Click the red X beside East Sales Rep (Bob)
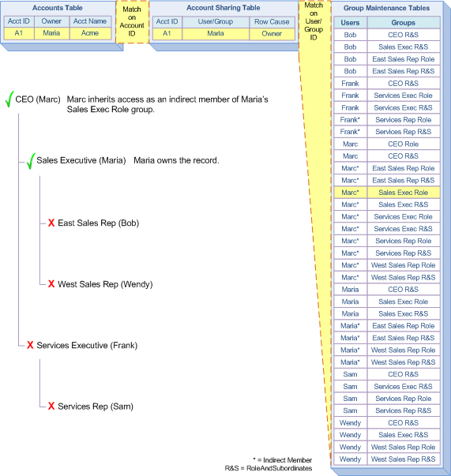Screen dimensions: 451x476 [x=51, y=223]
